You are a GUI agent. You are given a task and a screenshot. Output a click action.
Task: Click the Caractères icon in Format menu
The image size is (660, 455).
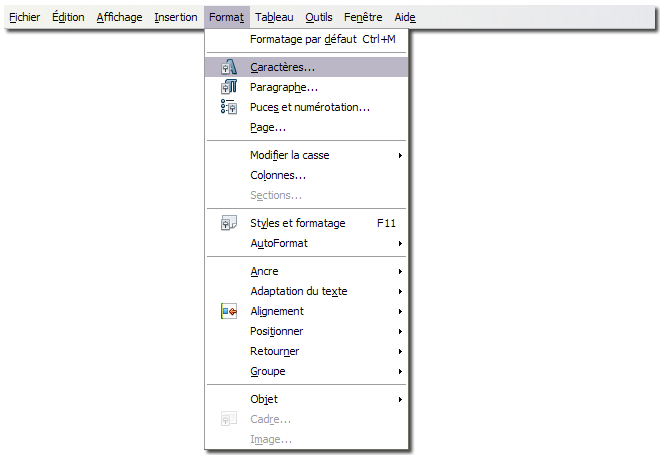pyautogui.click(x=229, y=67)
